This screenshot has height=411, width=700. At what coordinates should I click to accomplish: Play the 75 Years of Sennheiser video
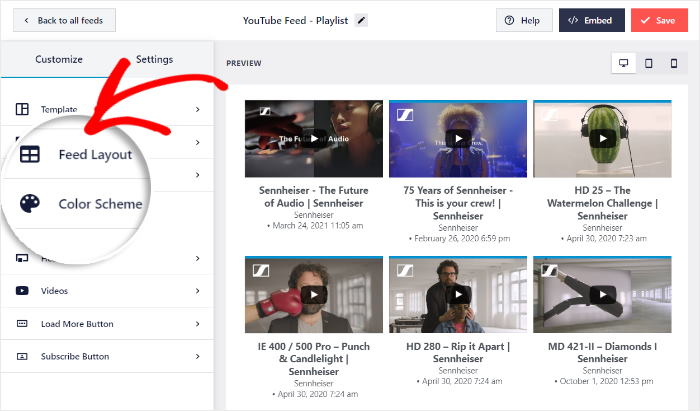458,139
